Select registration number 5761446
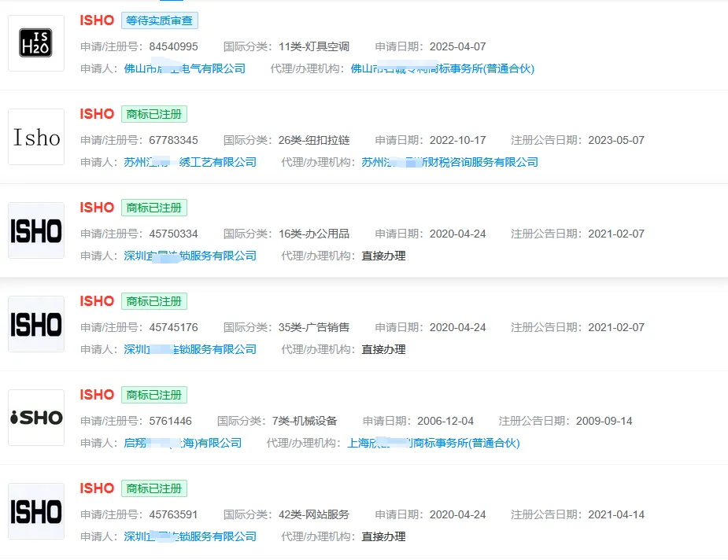 pos(171,422)
